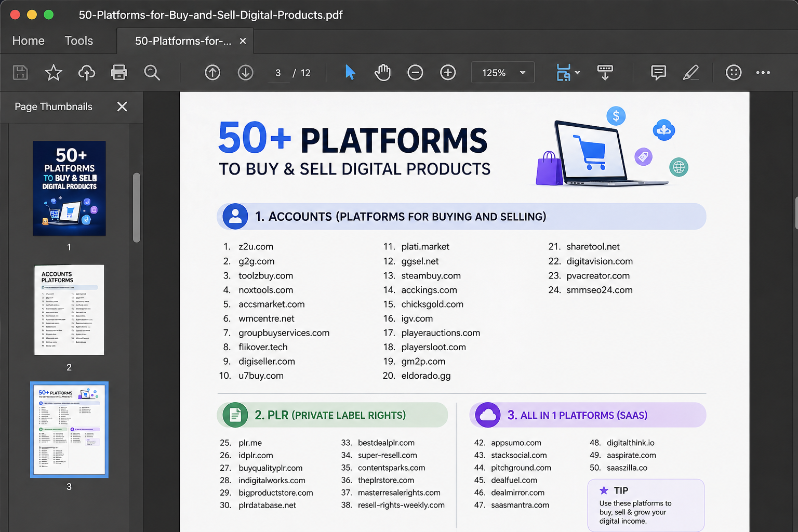Select the highlight pen tool
798x532 pixels.
pyautogui.click(x=690, y=73)
